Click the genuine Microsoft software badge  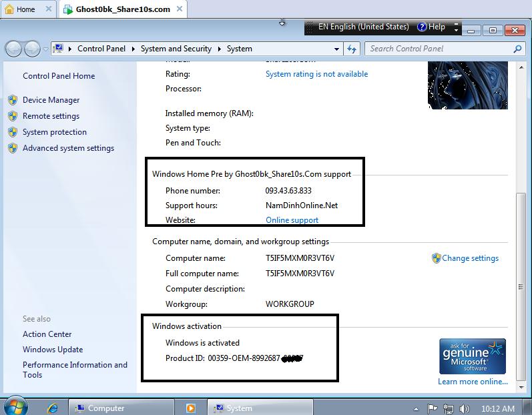[473, 356]
